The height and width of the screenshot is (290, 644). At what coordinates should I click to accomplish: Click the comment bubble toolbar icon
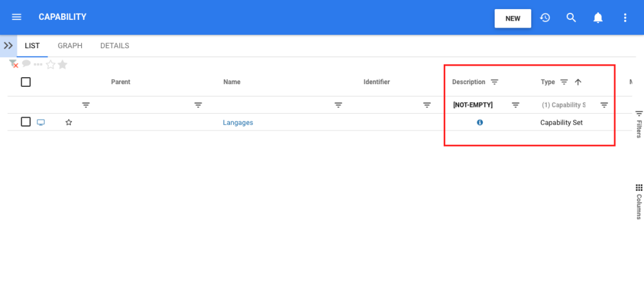(x=26, y=63)
